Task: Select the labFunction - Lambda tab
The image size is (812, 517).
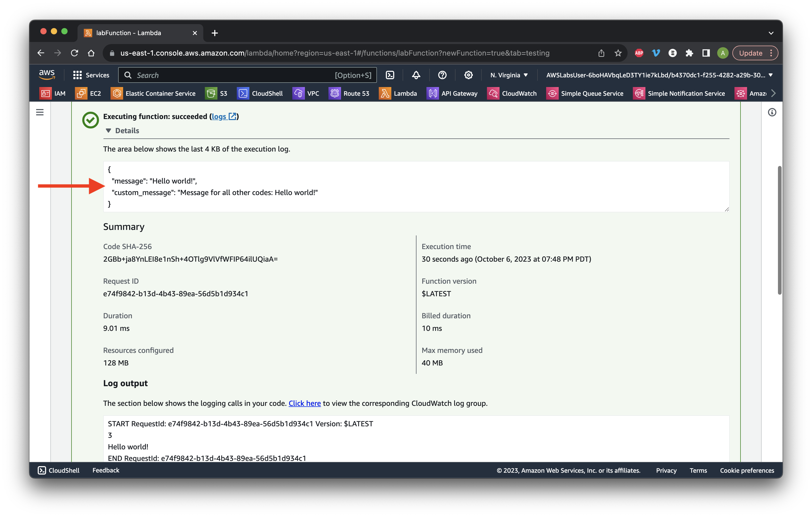Action: 141,33
